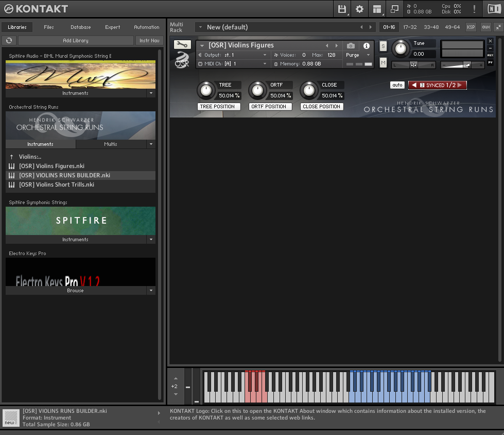504x435 pixels.
Task: Open the save/load files menu icon
Action: [x=342, y=9]
